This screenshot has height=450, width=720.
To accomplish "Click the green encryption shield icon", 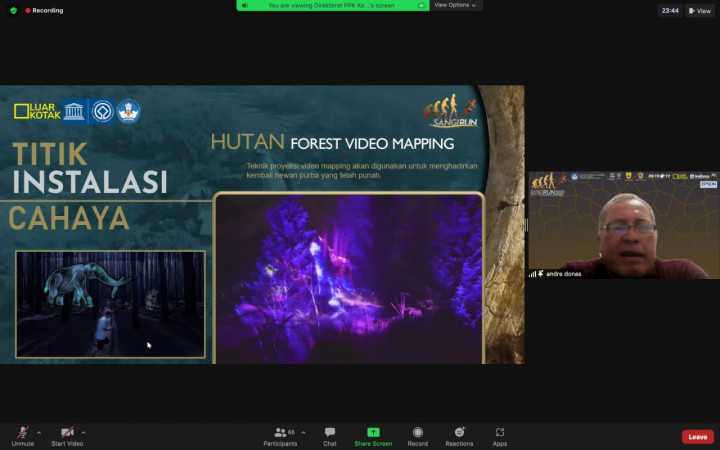I will click(13, 11).
